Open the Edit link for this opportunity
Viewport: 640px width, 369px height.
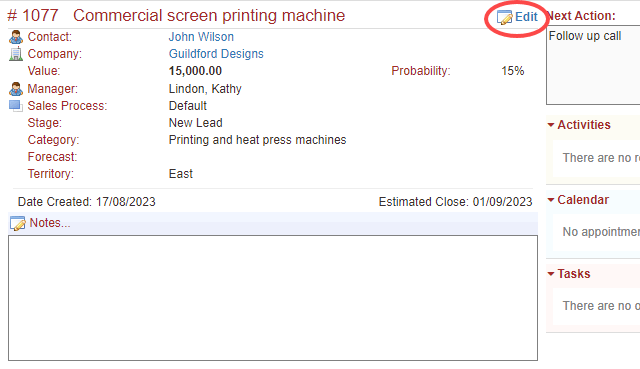click(526, 17)
